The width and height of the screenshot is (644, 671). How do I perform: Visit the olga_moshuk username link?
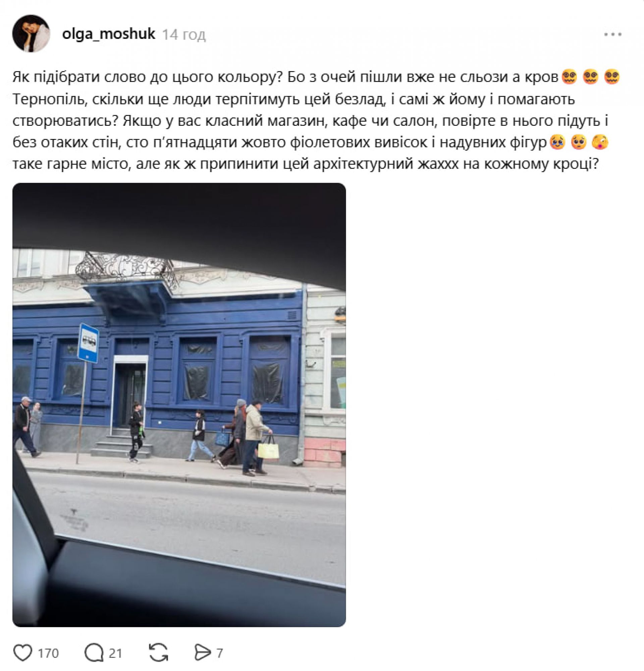click(109, 34)
